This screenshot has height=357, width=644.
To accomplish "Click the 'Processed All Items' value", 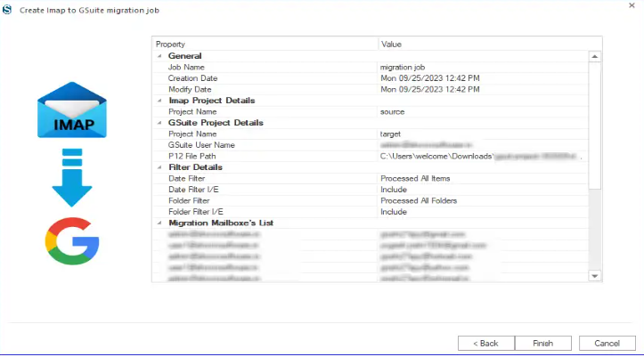I will (415, 178).
